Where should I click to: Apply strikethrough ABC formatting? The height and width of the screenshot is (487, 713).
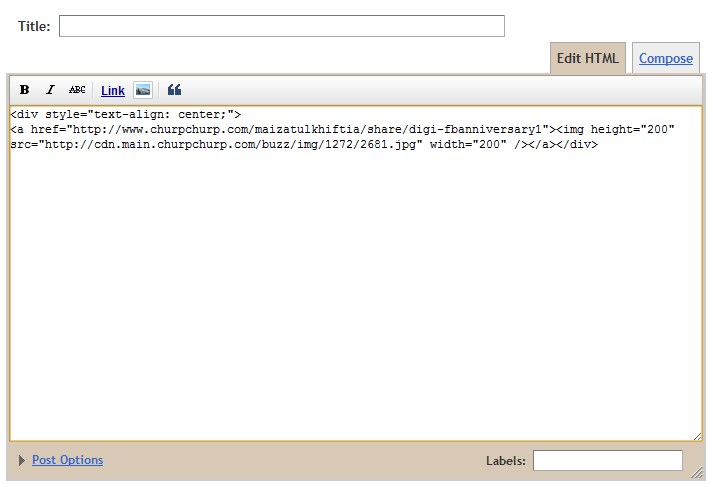(77, 90)
